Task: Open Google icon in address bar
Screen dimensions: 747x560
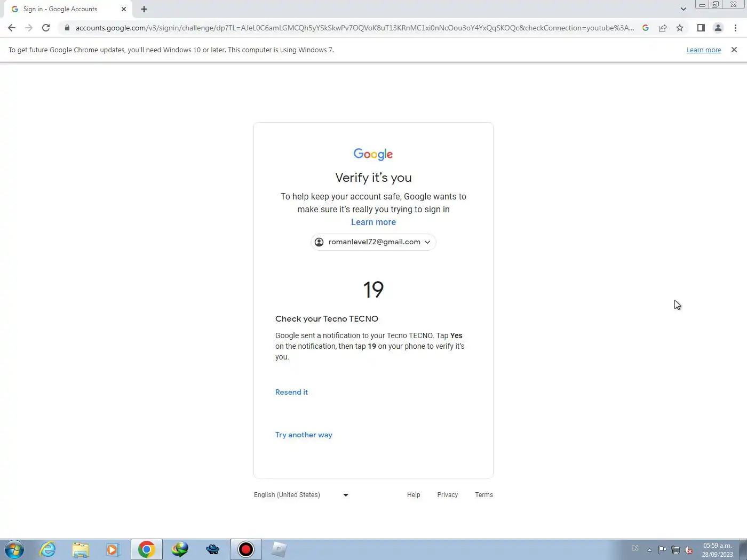Action: pos(646,28)
